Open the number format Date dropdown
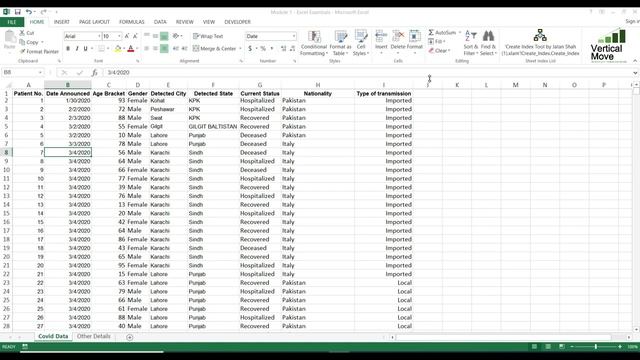 pos(293,36)
